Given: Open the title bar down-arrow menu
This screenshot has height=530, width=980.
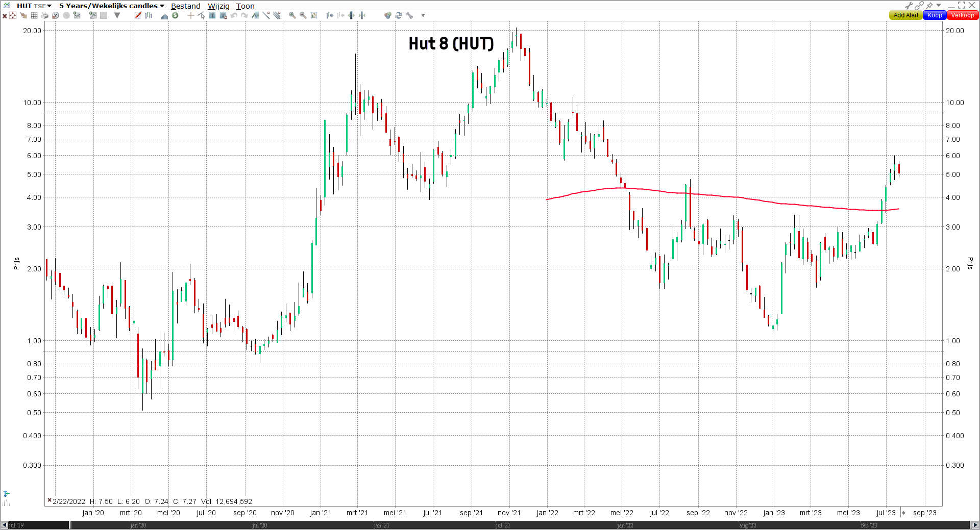Looking at the screenshot, I should pyautogui.click(x=939, y=5).
